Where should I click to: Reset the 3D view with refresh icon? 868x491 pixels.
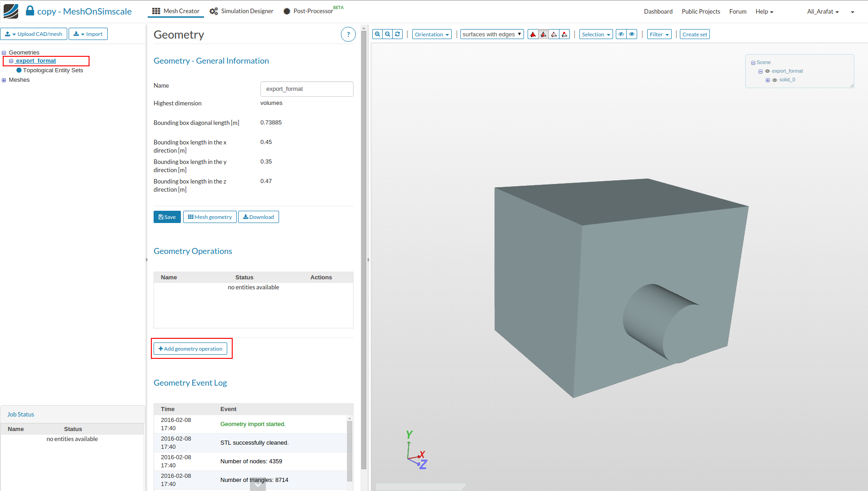pyautogui.click(x=398, y=34)
